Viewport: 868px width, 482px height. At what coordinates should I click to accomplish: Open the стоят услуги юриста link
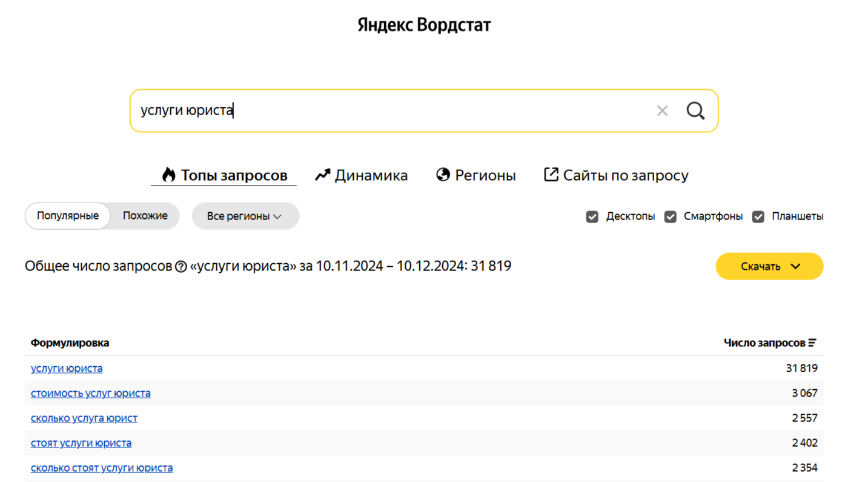pos(81,443)
